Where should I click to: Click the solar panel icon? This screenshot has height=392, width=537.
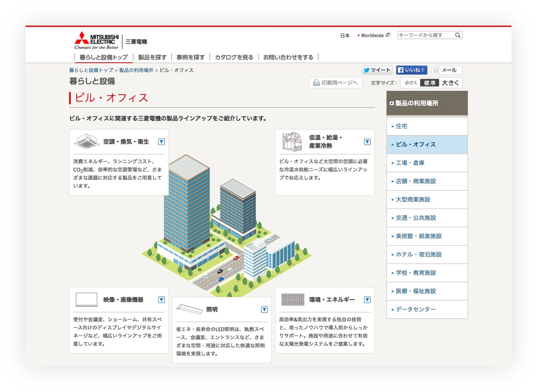click(x=293, y=300)
